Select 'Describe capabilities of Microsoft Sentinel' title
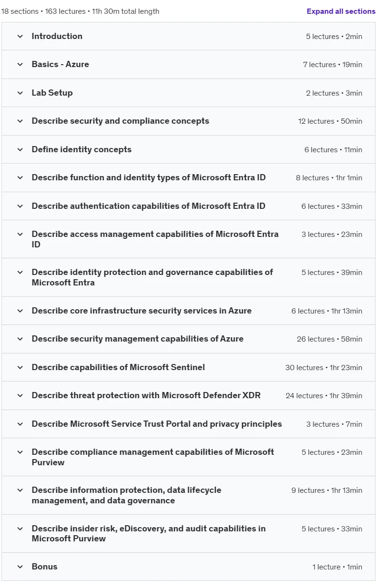 coord(118,367)
